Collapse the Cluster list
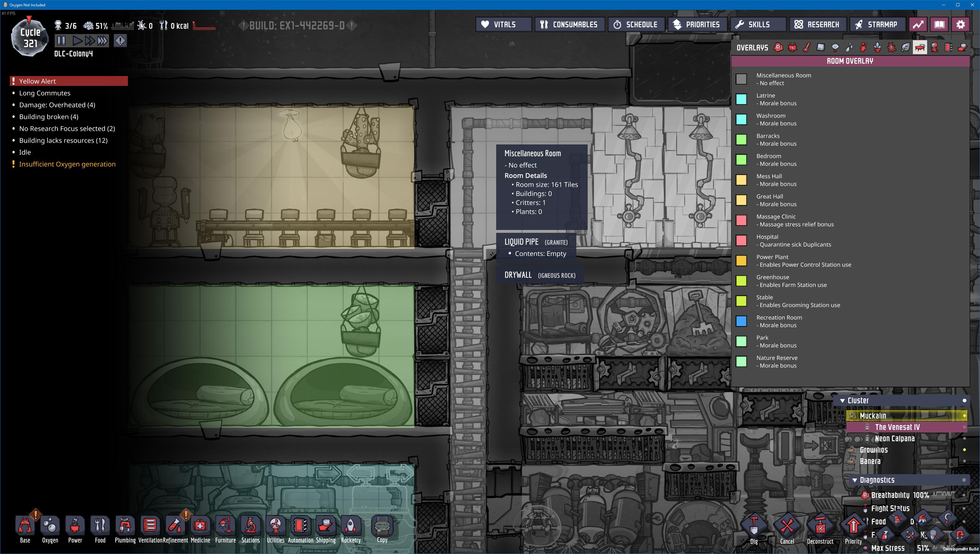This screenshot has height=554, width=980. point(842,401)
